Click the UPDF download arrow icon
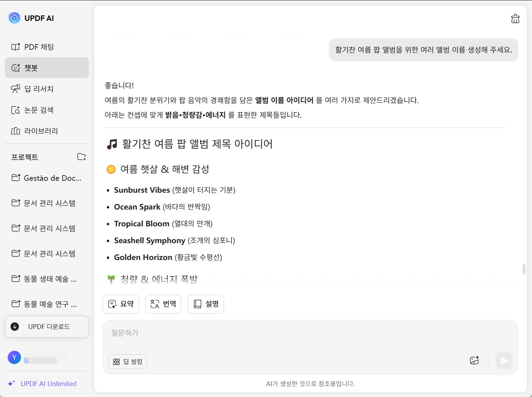 click(x=15, y=327)
